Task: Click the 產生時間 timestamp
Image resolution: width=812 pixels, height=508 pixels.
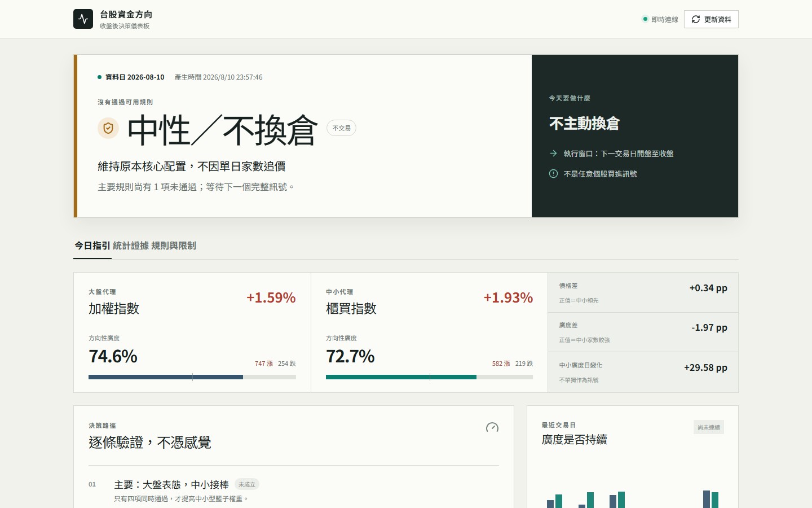Action: click(x=218, y=77)
